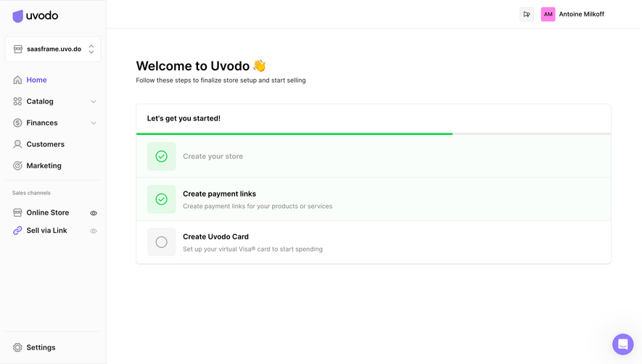Click the Settings gear icon
The width and height of the screenshot is (642, 364).
click(x=17, y=347)
